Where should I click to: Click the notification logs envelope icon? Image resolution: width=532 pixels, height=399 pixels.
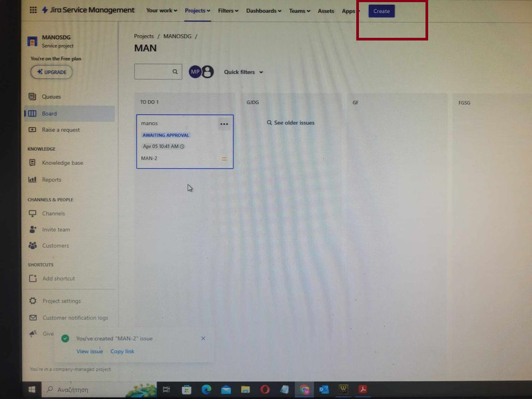click(33, 317)
